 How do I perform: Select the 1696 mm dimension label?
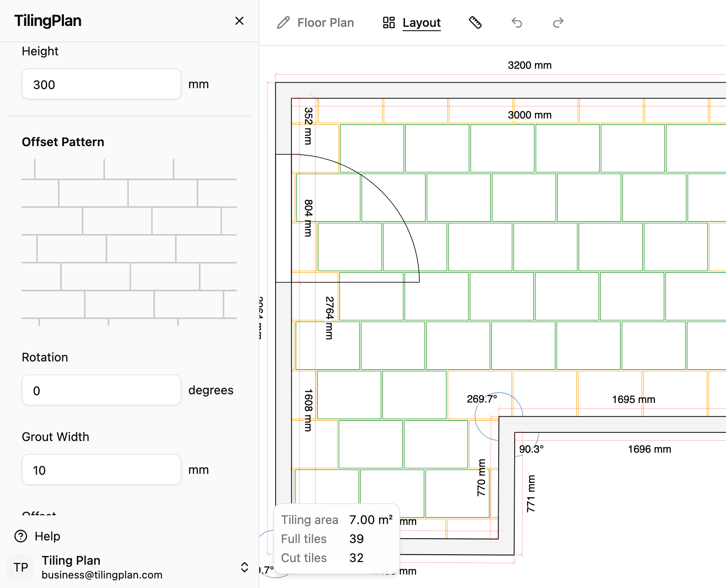click(x=650, y=449)
